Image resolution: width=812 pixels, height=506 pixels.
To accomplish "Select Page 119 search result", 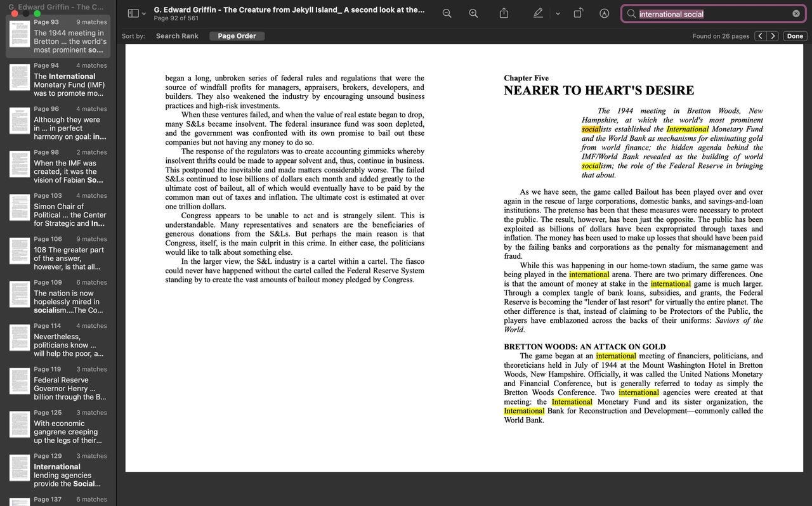I will click(58, 383).
